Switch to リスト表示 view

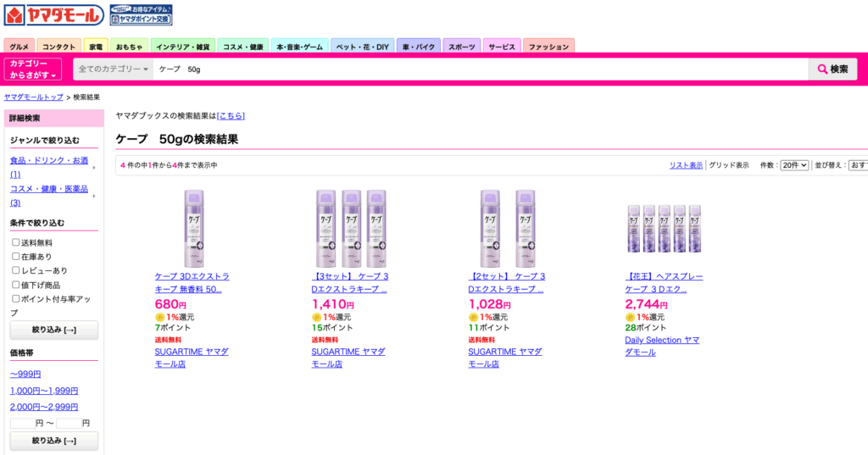[686, 165]
